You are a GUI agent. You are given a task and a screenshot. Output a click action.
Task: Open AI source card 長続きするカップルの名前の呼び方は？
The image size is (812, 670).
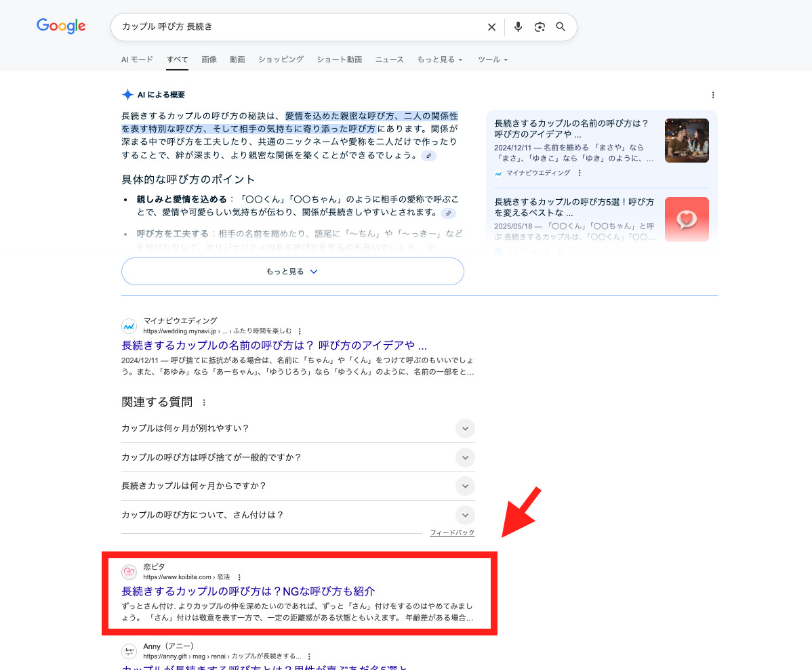pos(571,129)
